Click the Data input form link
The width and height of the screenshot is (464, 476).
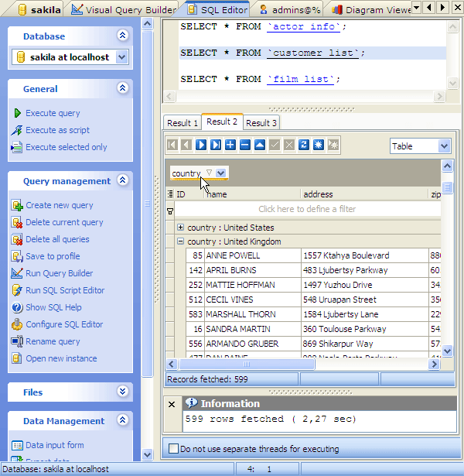click(55, 445)
